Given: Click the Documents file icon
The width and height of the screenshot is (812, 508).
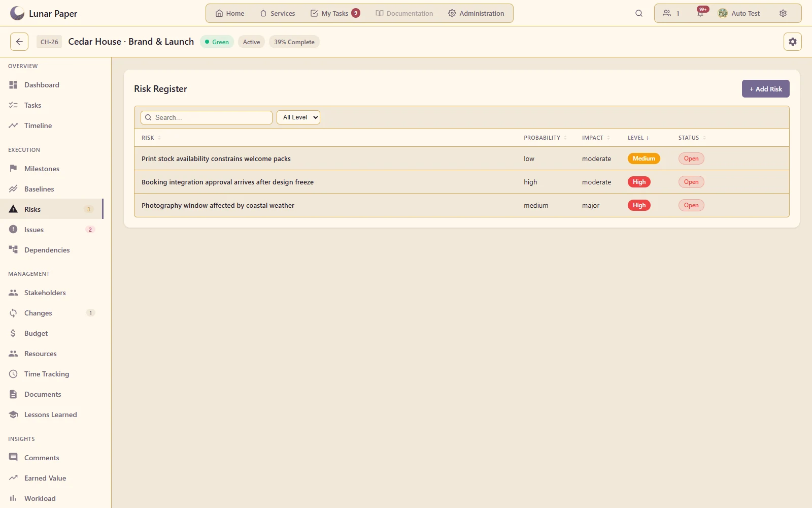Looking at the screenshot, I should point(13,394).
